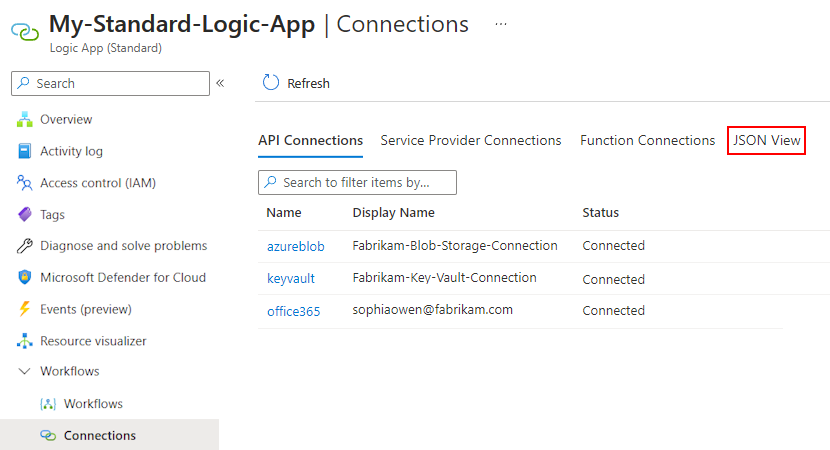Click the magnifier icon in the filter box

pos(270,182)
